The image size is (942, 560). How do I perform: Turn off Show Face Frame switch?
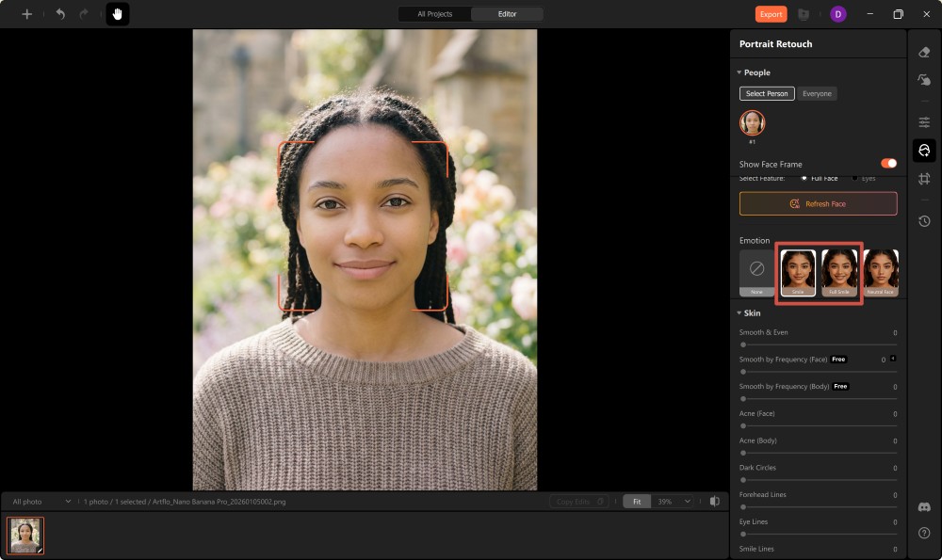coord(888,164)
